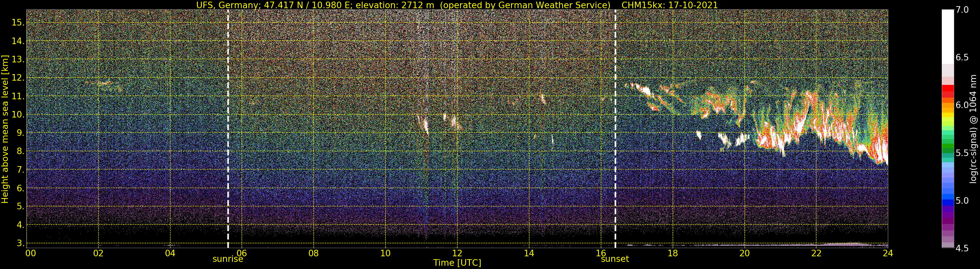Click the Time [UTC] axis title

pyautogui.click(x=457, y=263)
